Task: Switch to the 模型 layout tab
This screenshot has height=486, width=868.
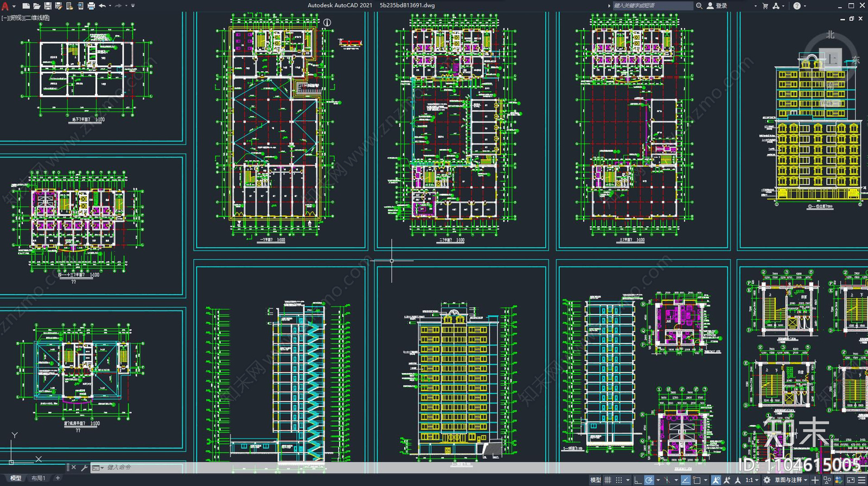Action: (x=16, y=478)
